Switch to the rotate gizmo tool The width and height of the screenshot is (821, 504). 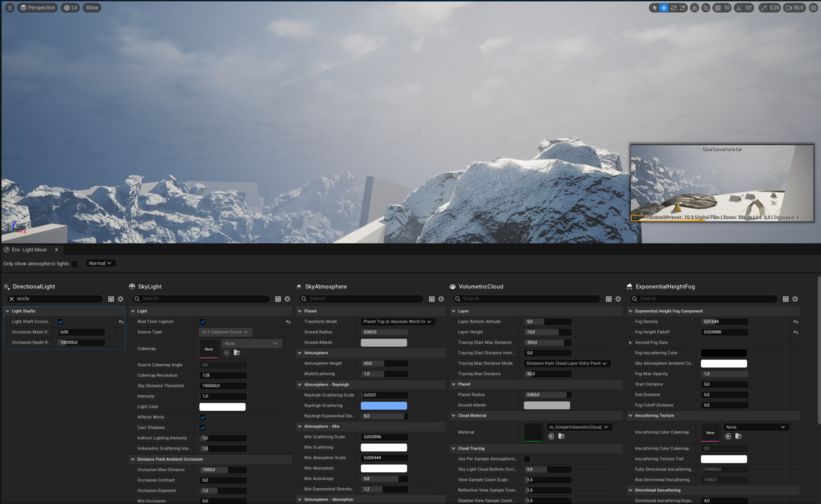[673, 7]
